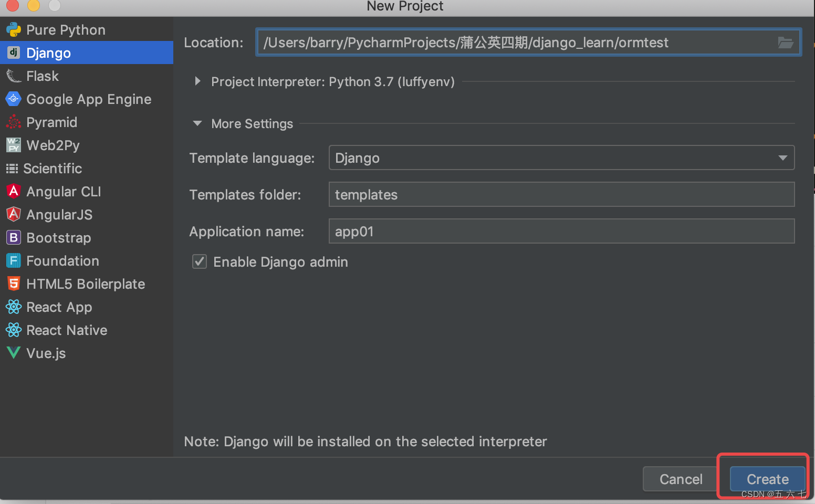Image resolution: width=815 pixels, height=504 pixels.
Task: Select Pyramid in the project list
Action: [x=52, y=122]
